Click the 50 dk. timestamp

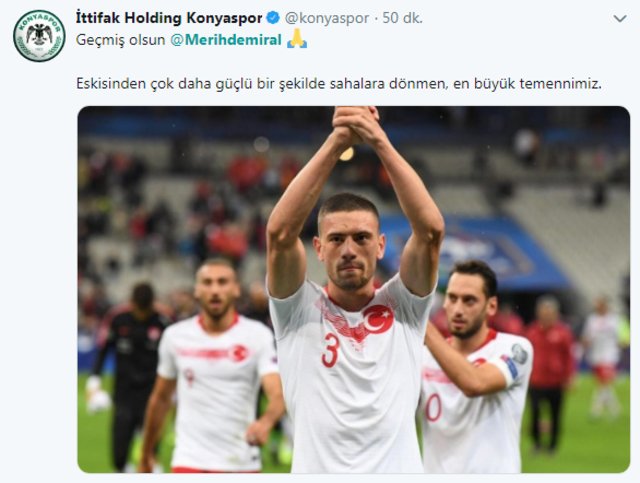point(402,18)
